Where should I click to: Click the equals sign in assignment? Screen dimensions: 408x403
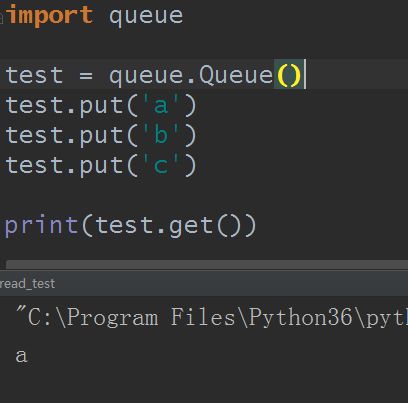pyautogui.click(x=86, y=76)
